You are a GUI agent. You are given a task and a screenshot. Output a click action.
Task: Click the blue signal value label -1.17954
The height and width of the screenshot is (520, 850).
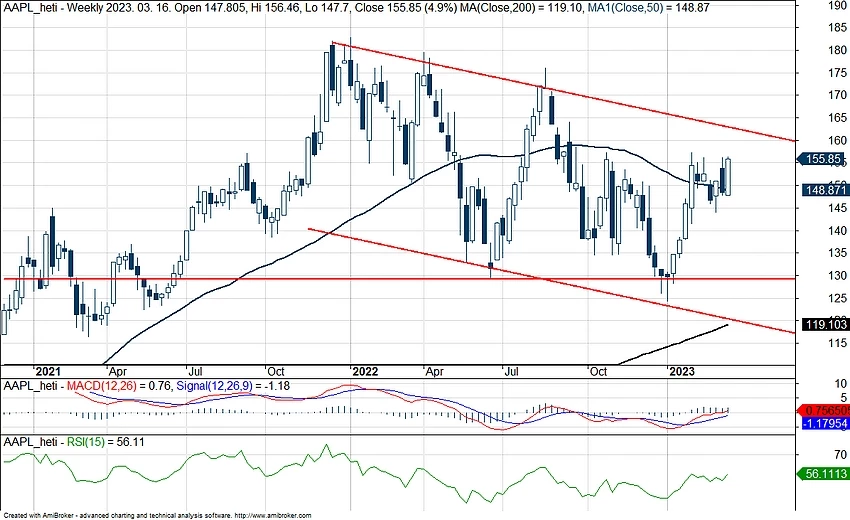(x=825, y=423)
